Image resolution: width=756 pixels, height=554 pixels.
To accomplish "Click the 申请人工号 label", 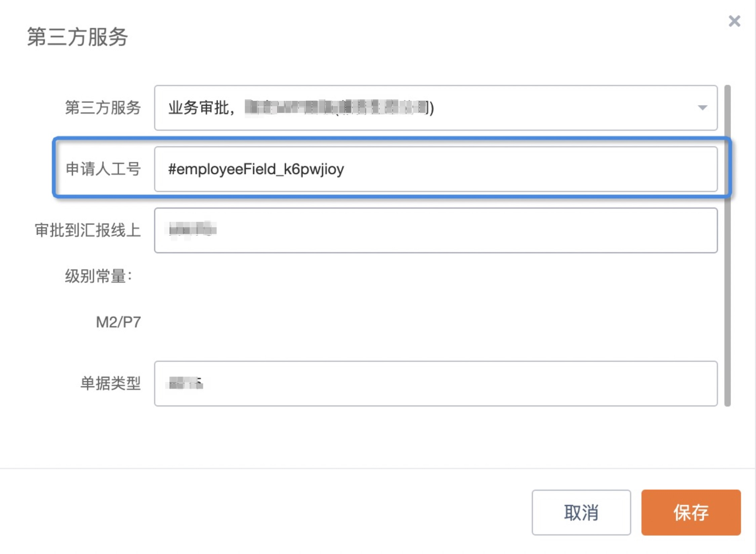I will [103, 169].
